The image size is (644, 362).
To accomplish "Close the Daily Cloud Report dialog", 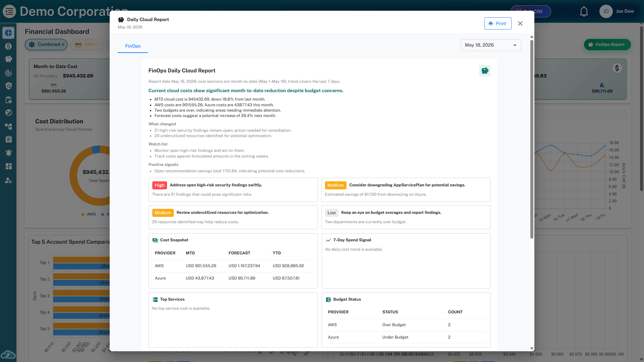I will tap(520, 23).
